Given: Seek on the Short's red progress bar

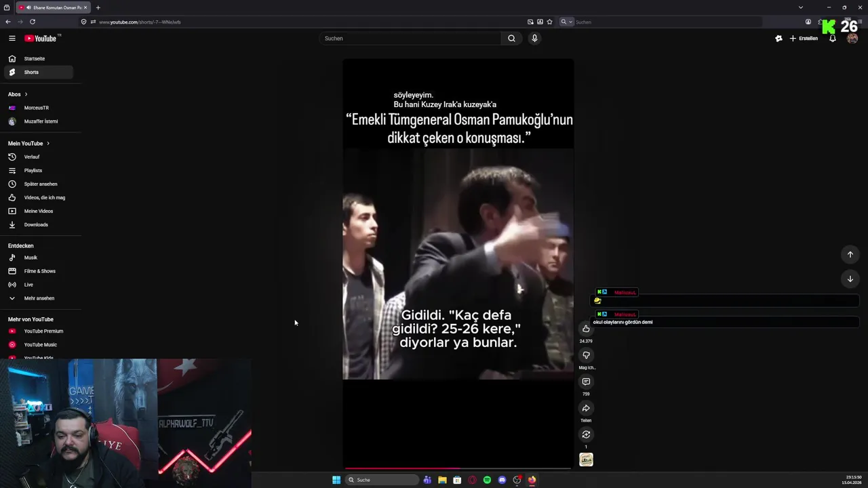Looking at the screenshot, I should (458, 468).
